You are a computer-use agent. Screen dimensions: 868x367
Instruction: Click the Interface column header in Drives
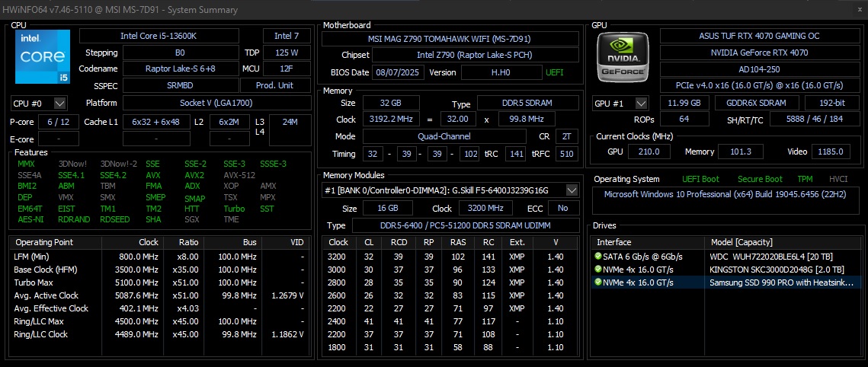click(647, 242)
